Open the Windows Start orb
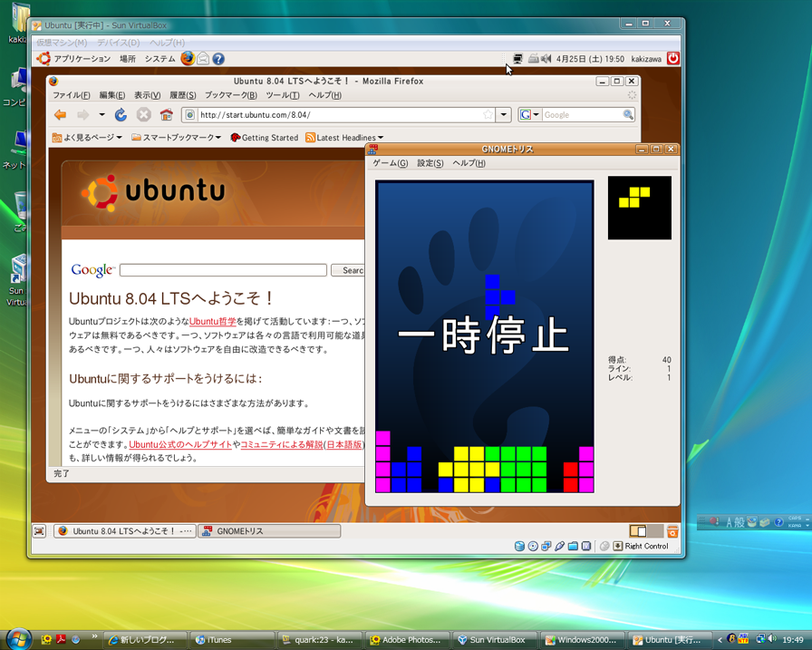 pos(18,638)
